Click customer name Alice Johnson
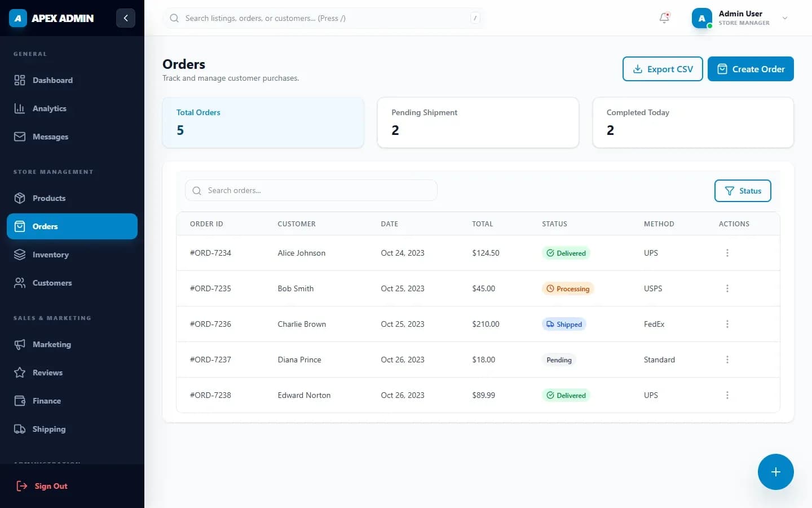This screenshot has width=812, height=508. point(302,253)
